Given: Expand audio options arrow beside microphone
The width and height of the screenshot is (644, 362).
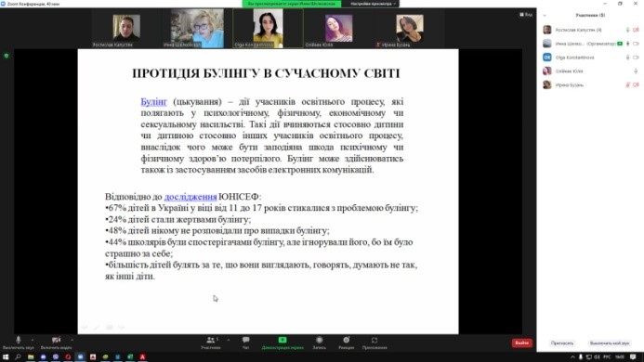Looking at the screenshot, I should pos(33,340).
